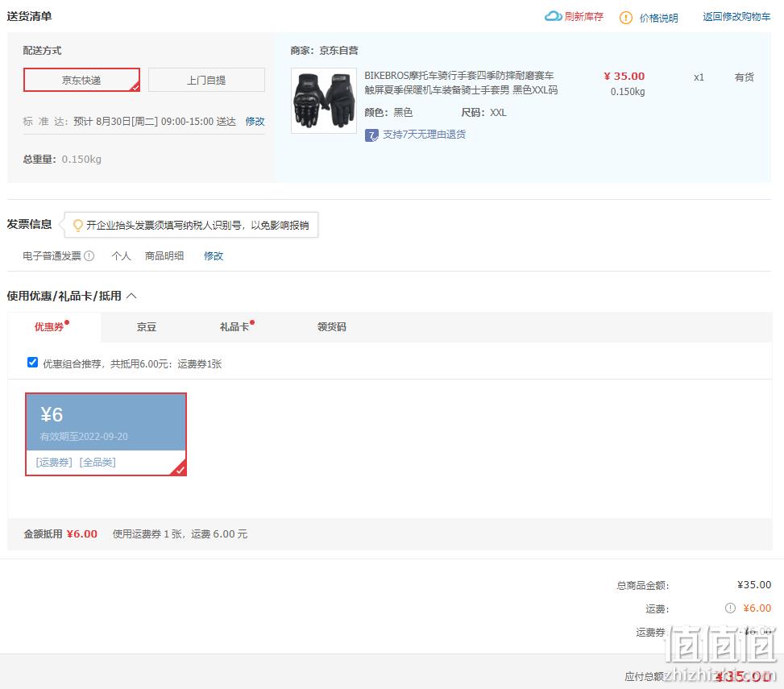Screen dimensions: 784x689
Task: Click 商家：京东自营 merchant label
Action: [x=325, y=51]
